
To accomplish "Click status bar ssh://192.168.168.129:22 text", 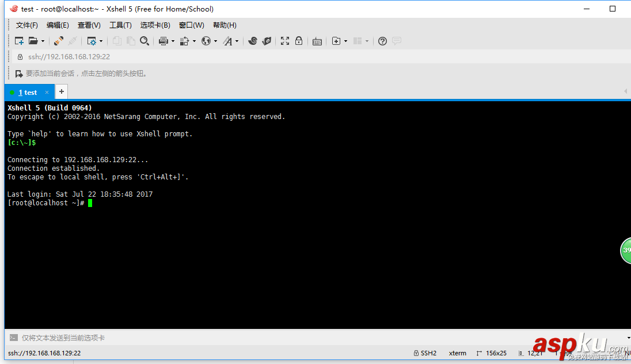I will pos(44,353).
